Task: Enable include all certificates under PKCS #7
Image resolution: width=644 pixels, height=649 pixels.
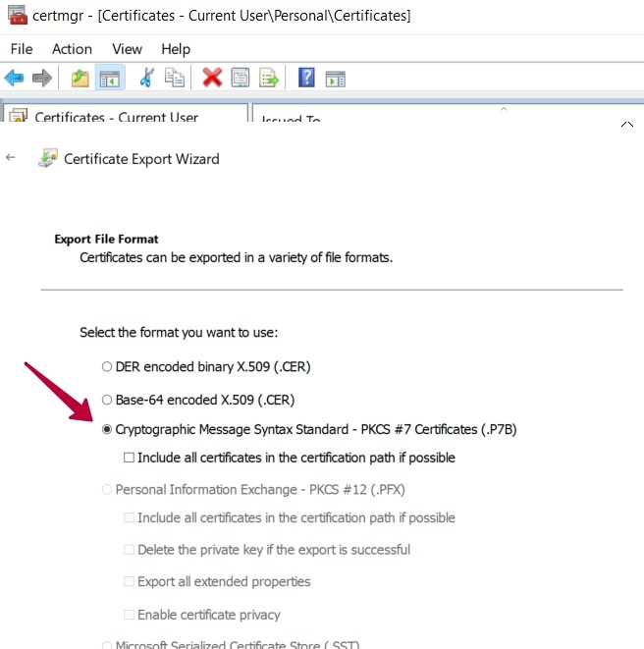Action: click(129, 458)
